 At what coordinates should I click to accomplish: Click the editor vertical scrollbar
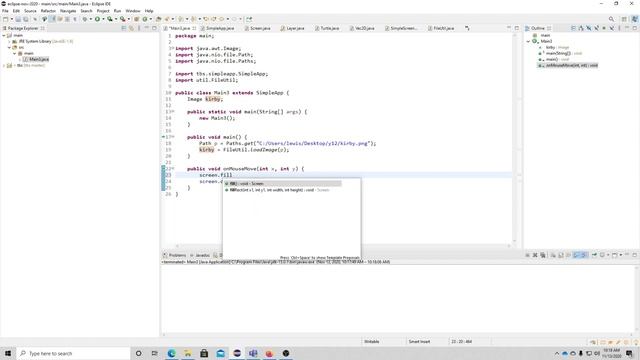point(514,139)
